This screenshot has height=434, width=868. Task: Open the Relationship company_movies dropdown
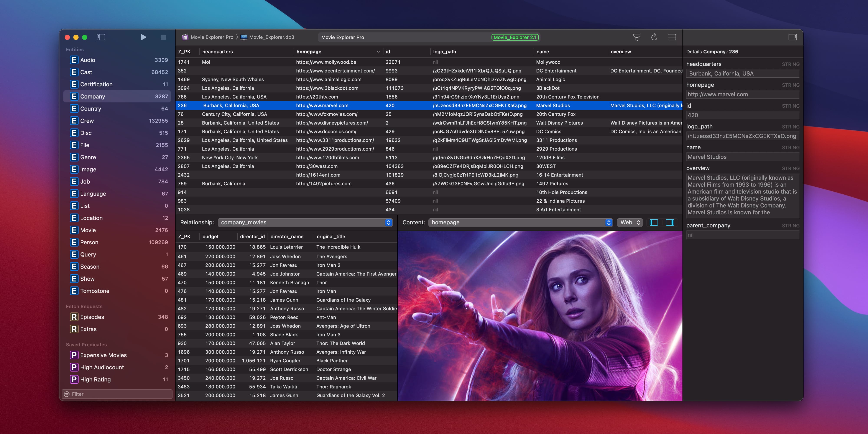[x=305, y=222]
